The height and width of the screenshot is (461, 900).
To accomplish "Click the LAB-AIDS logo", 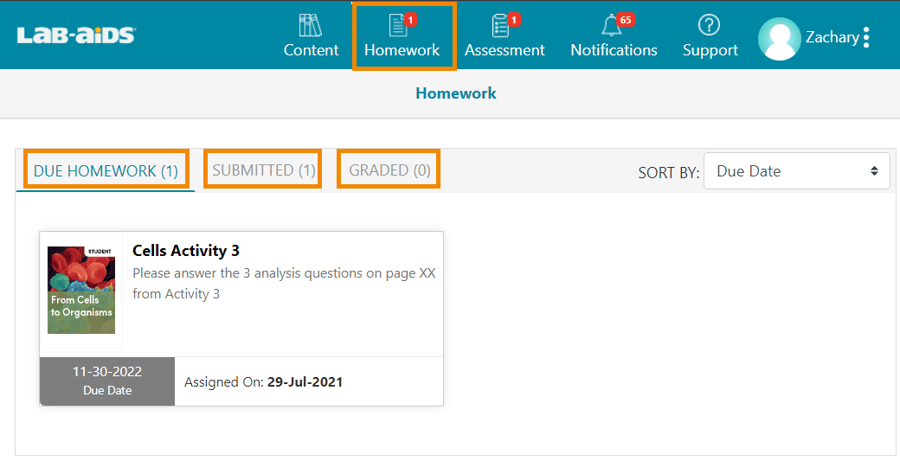I will (x=76, y=35).
